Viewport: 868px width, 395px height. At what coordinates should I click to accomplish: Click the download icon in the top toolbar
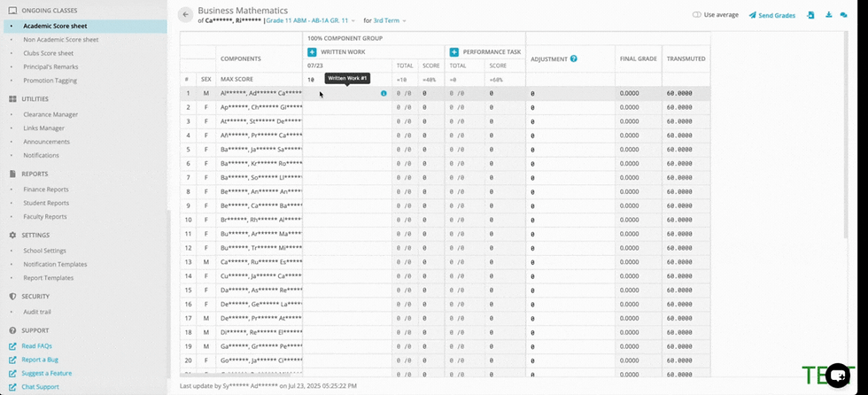click(x=829, y=15)
